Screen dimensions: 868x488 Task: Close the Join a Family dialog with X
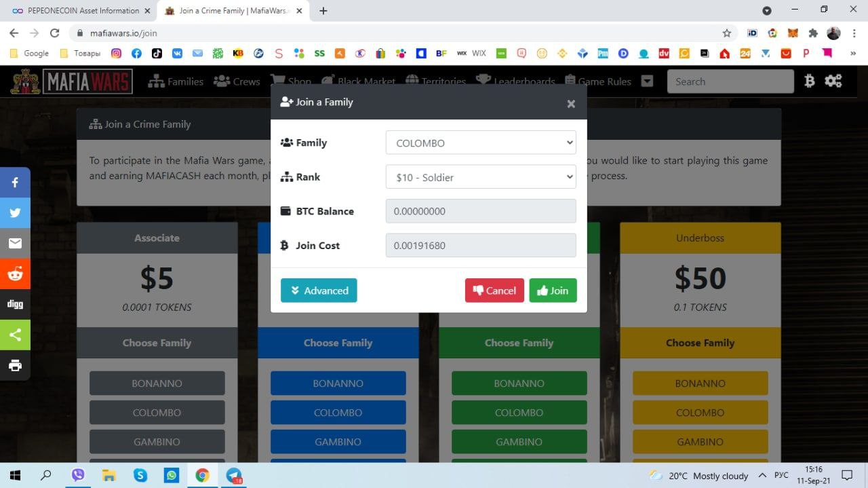coord(571,103)
